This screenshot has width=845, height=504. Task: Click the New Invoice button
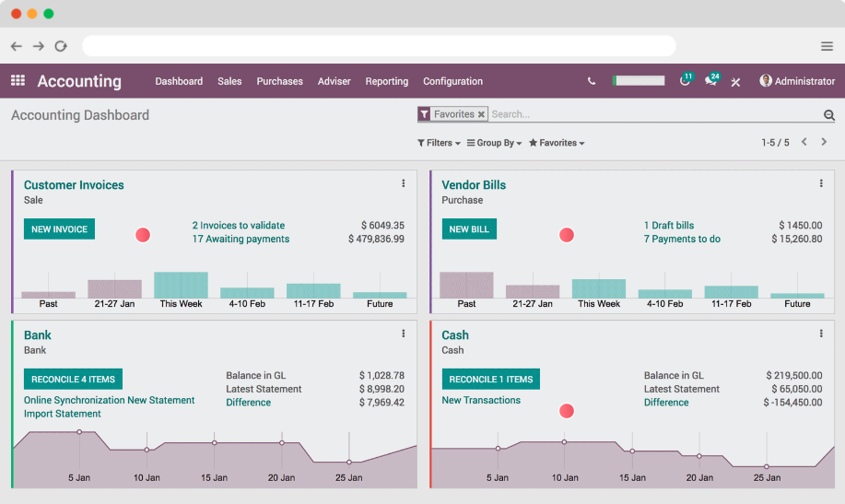click(59, 229)
